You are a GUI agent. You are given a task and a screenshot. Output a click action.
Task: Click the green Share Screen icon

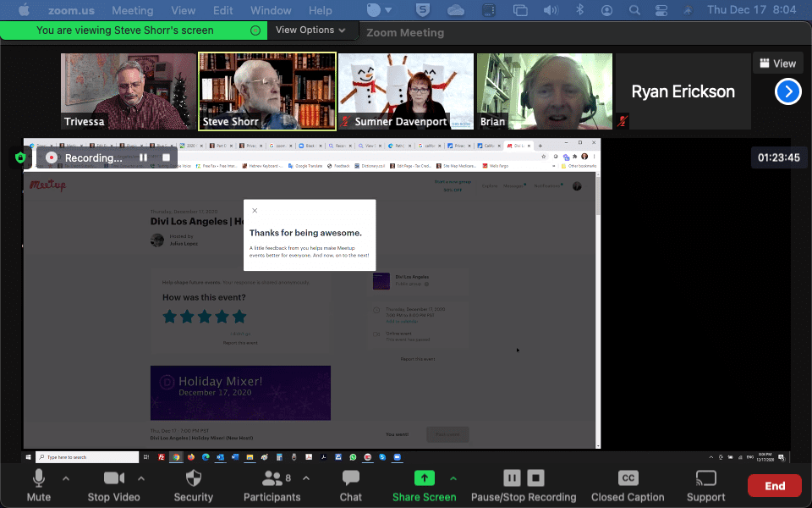click(425, 478)
